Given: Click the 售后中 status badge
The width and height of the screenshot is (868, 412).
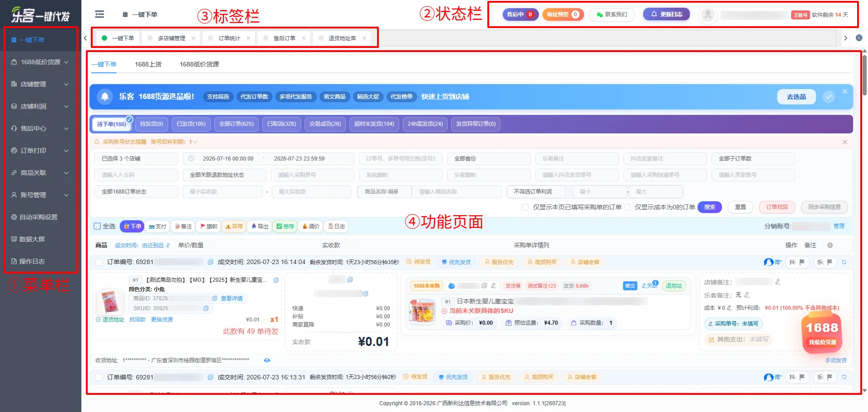Looking at the screenshot, I should coord(520,14).
